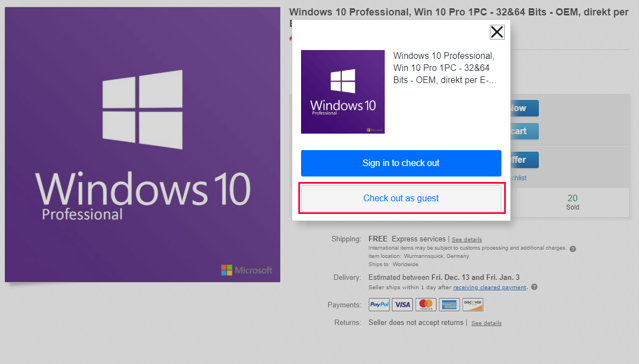Click the Discover payment icon
The image size is (639, 364).
pos(473,305)
